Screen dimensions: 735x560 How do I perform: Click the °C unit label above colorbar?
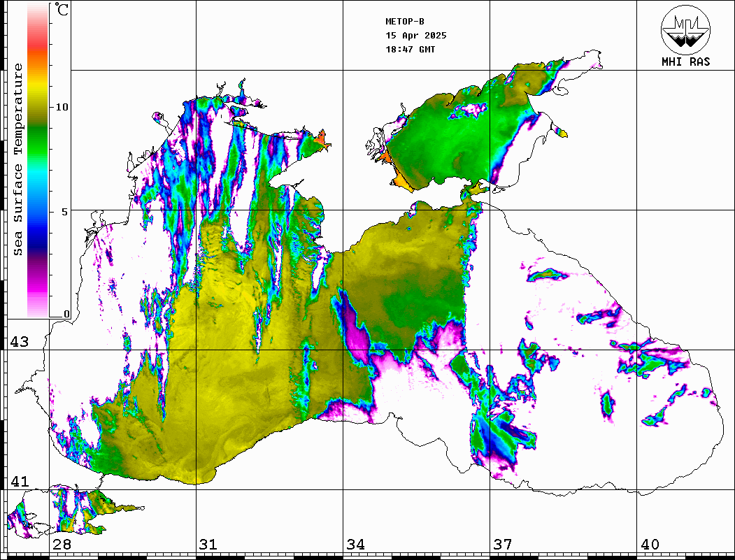point(62,11)
